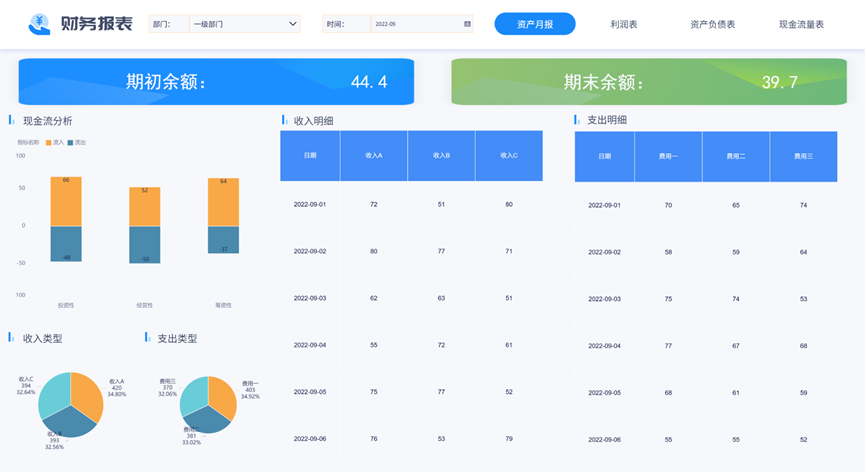
Task: Select the 资产月报 tab
Action: pos(535,24)
